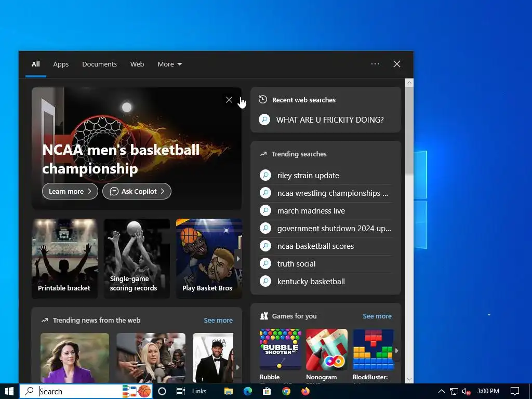The image size is (532, 399).
Task: Switch to the Apps tab
Action: [61, 64]
